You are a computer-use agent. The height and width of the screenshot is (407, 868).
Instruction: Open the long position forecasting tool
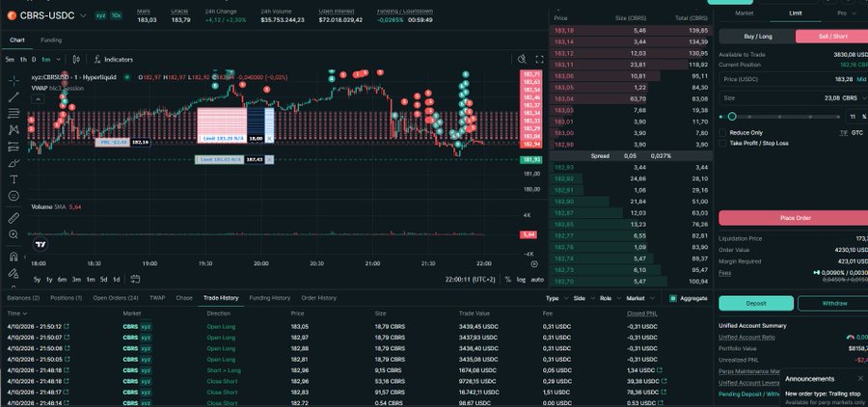pos(14,147)
